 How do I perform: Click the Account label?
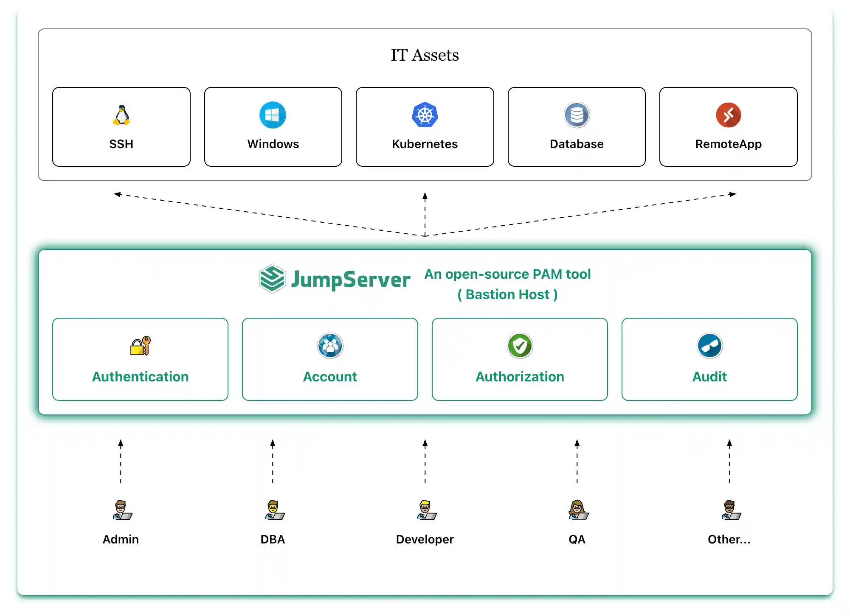(x=330, y=377)
